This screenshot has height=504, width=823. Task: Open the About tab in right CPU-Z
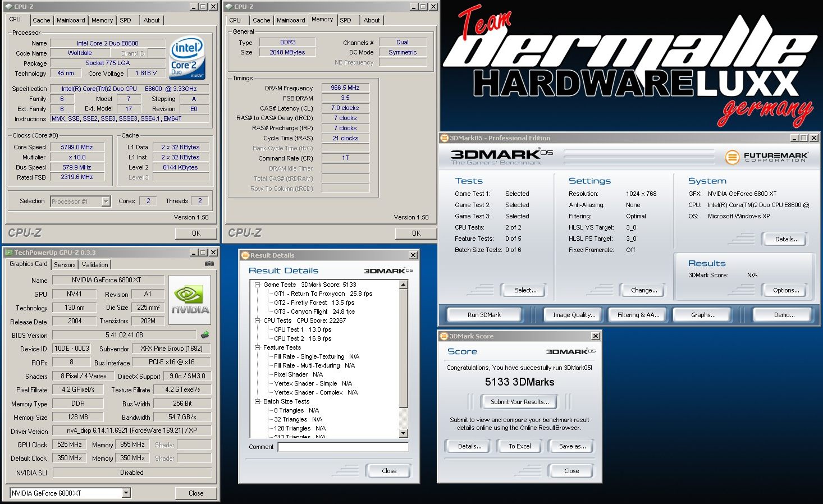[x=372, y=20]
